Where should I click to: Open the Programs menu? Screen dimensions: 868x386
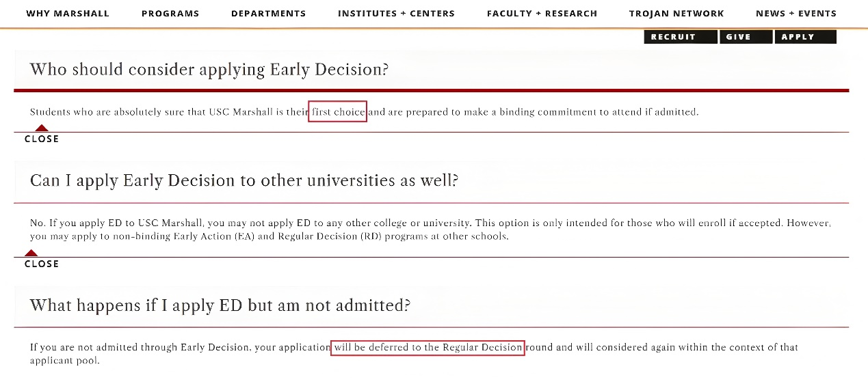point(170,14)
